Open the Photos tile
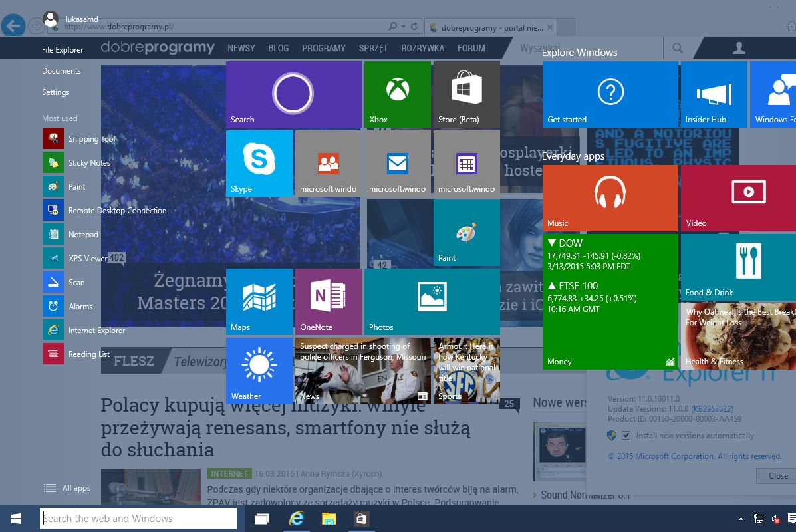The image size is (796, 532). click(432, 301)
